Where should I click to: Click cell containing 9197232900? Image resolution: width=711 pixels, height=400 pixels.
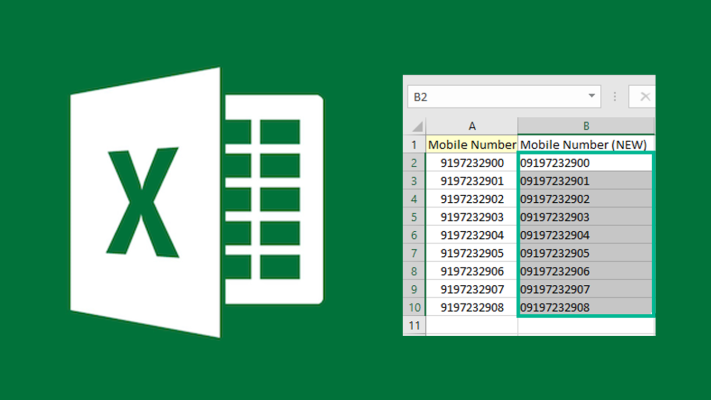pos(472,163)
